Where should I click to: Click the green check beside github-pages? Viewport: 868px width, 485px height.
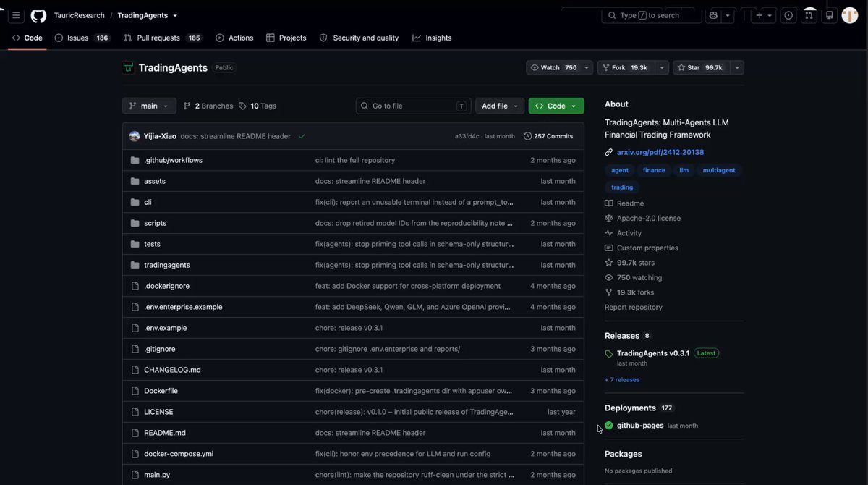(609, 426)
